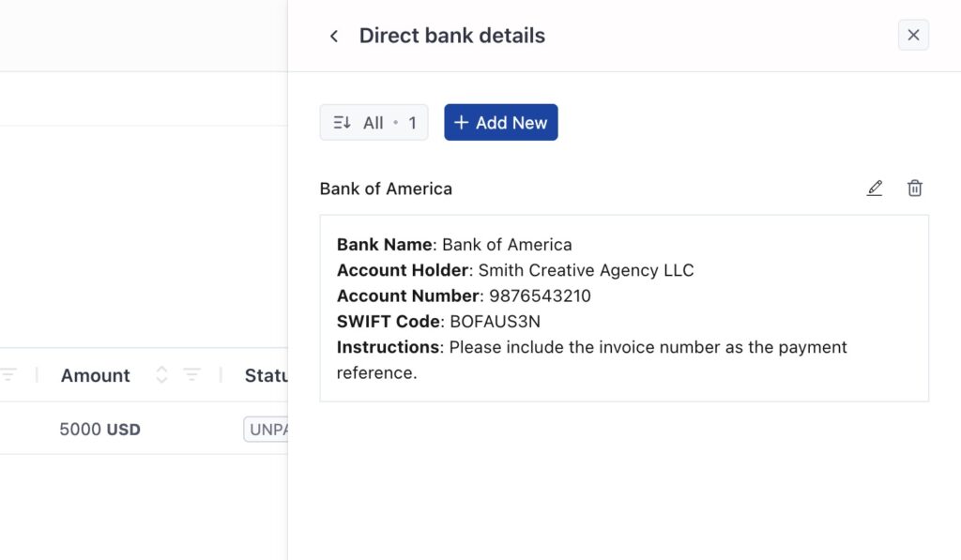Image resolution: width=961 pixels, height=560 pixels.
Task: Toggle Amount column sort arrows
Action: [x=161, y=374]
